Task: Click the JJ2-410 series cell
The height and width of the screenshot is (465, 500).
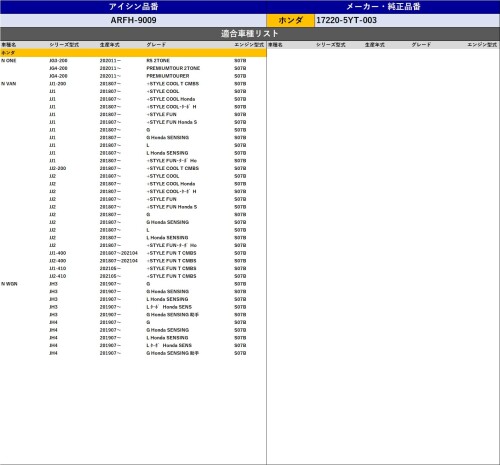Action: [57, 276]
